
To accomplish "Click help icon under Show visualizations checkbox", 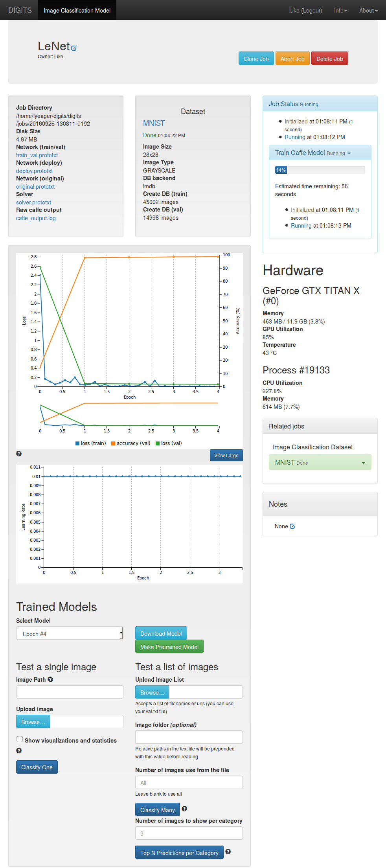I will 19,750.
